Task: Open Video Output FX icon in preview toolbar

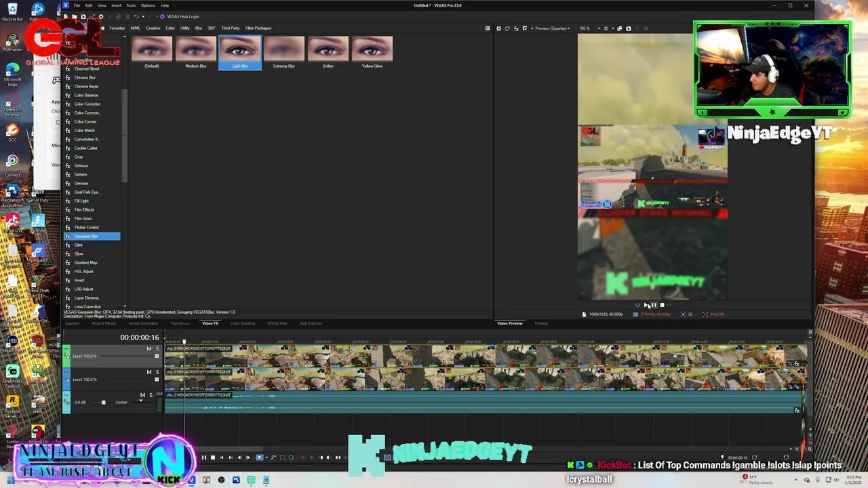Action: pos(516,28)
